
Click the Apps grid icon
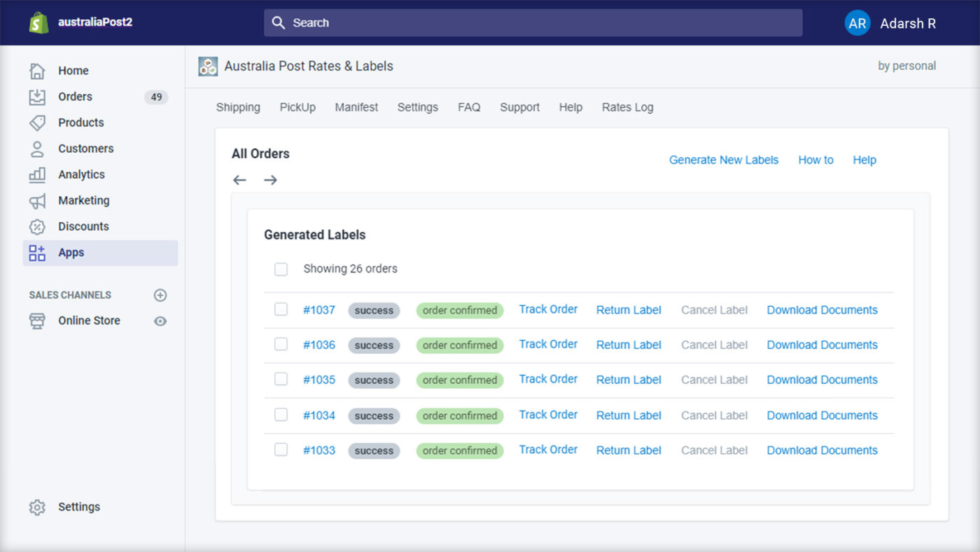[37, 253]
